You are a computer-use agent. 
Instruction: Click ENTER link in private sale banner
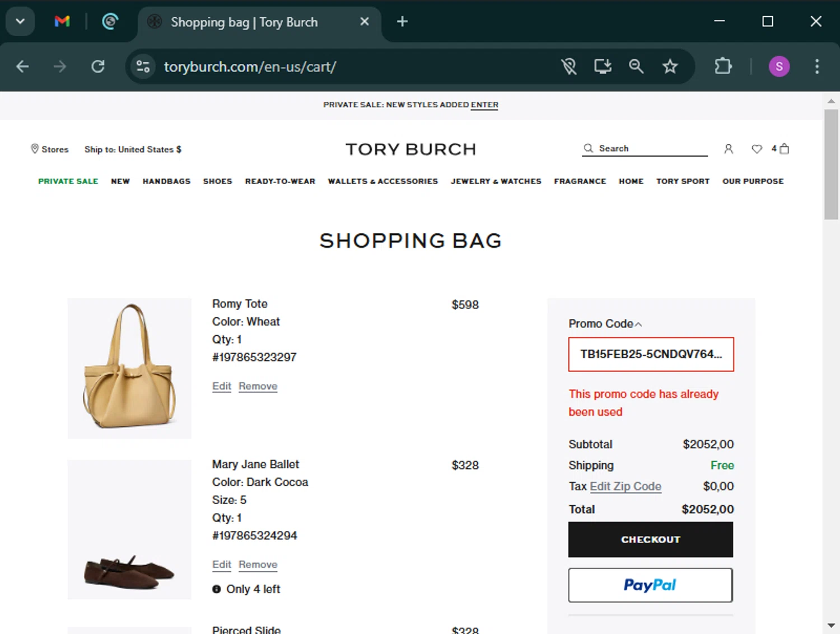click(484, 105)
